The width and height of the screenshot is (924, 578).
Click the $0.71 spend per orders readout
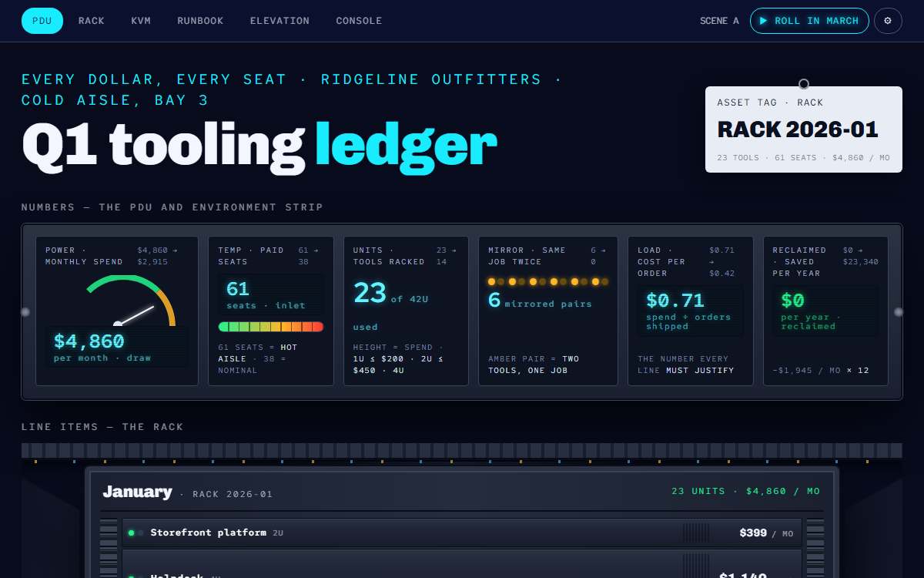tap(691, 311)
